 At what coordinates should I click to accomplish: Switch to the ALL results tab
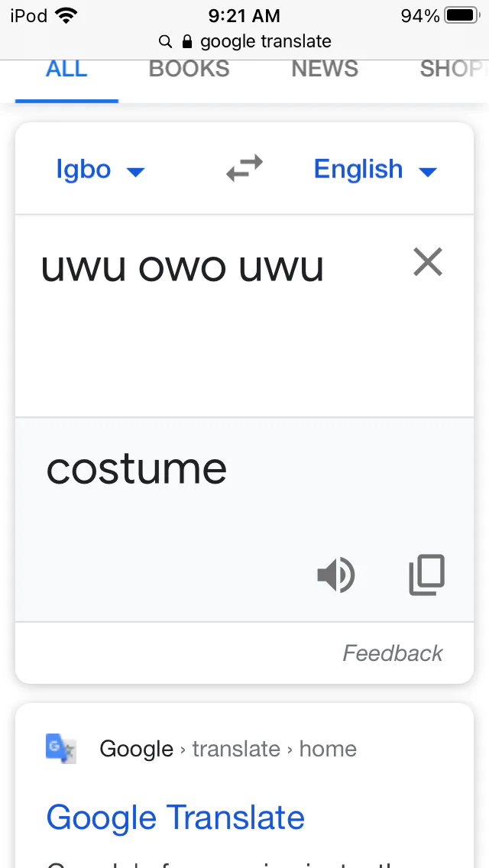(x=66, y=69)
